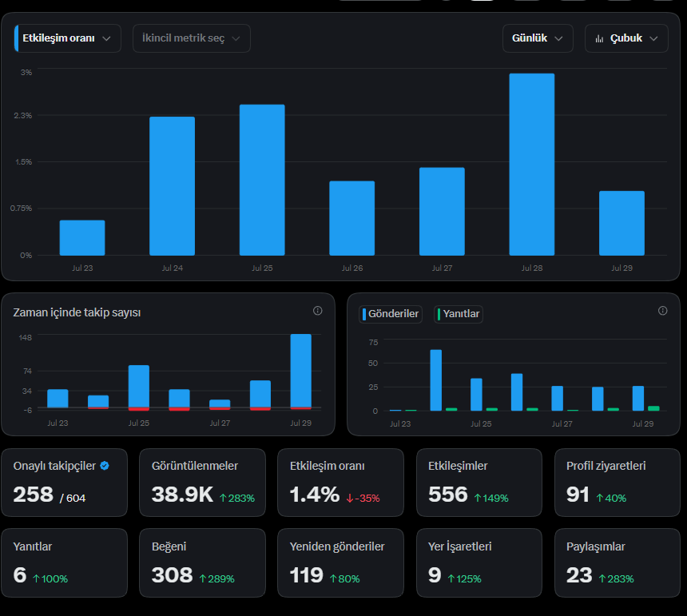Screen dimensions: 687x616
Task: Select the Görüntülenmeler stat card
Action: point(202,483)
